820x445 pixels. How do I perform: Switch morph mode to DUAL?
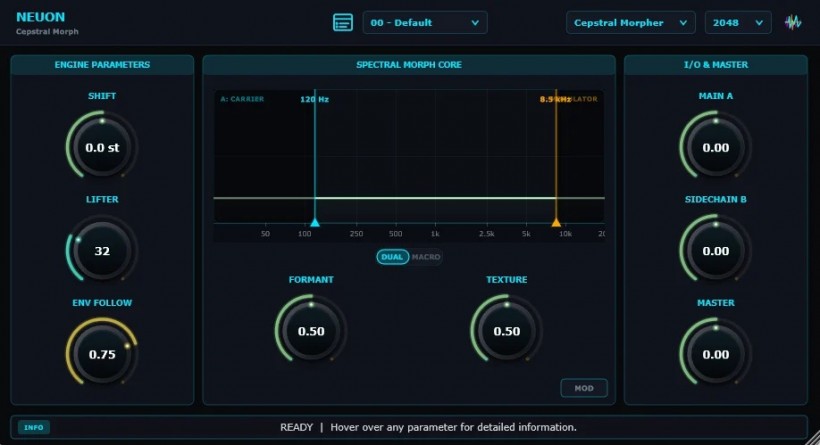point(392,257)
